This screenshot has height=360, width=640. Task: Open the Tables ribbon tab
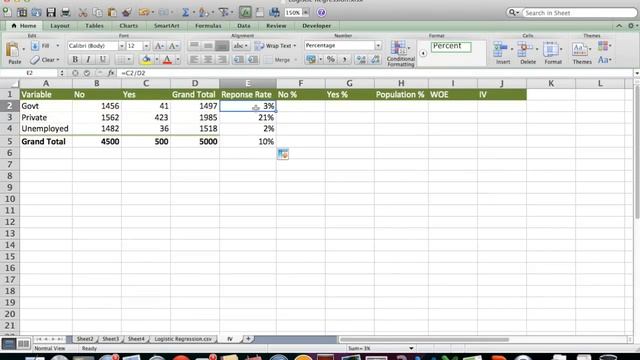94,26
